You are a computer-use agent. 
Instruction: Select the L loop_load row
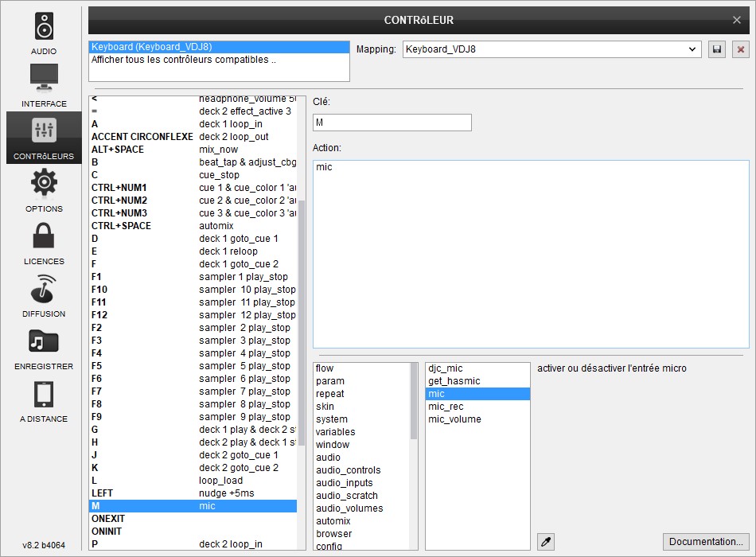click(193, 481)
